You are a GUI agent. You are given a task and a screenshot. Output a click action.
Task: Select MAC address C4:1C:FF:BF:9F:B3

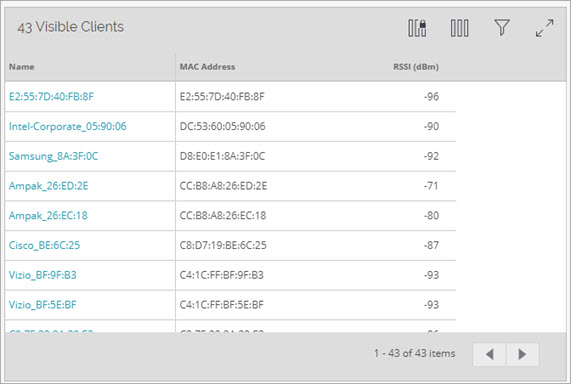tap(221, 275)
